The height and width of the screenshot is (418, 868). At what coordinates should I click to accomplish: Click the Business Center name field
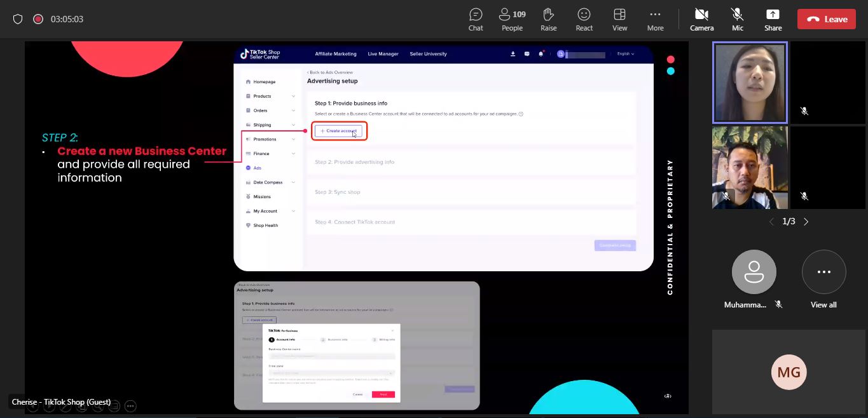click(331, 356)
